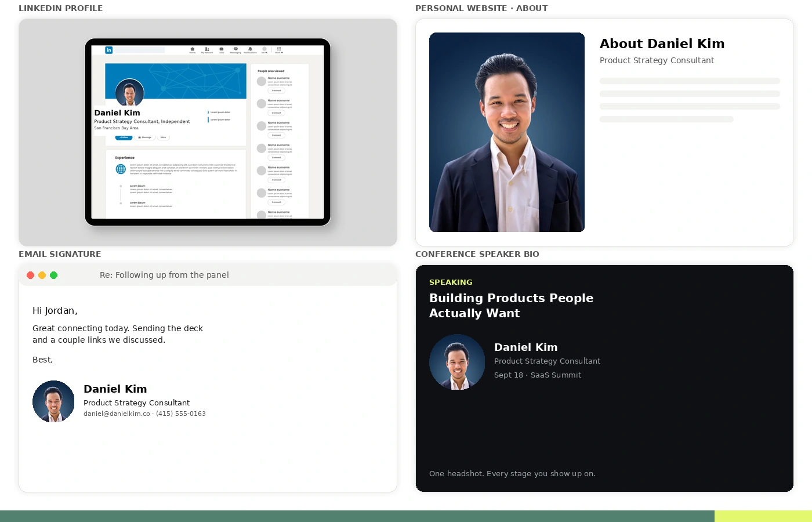The image size is (812, 522).
Task: Click the email signature headshot avatar
Action: tap(53, 401)
